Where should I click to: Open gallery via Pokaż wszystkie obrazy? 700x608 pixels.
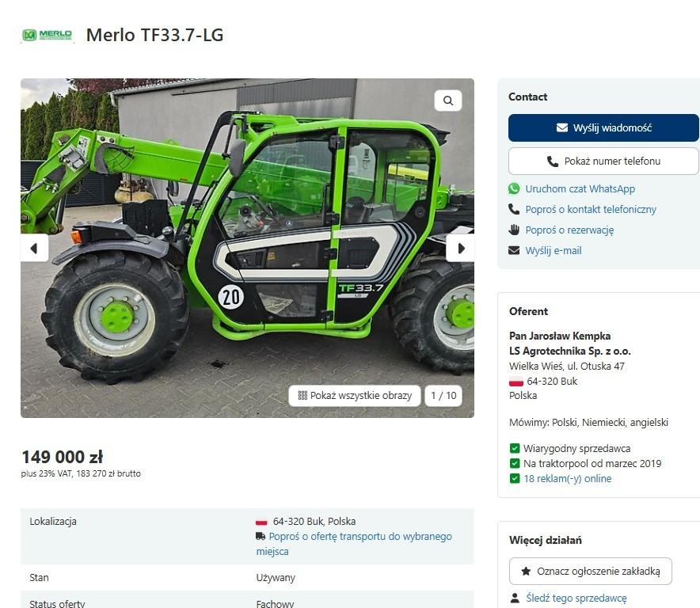[355, 396]
